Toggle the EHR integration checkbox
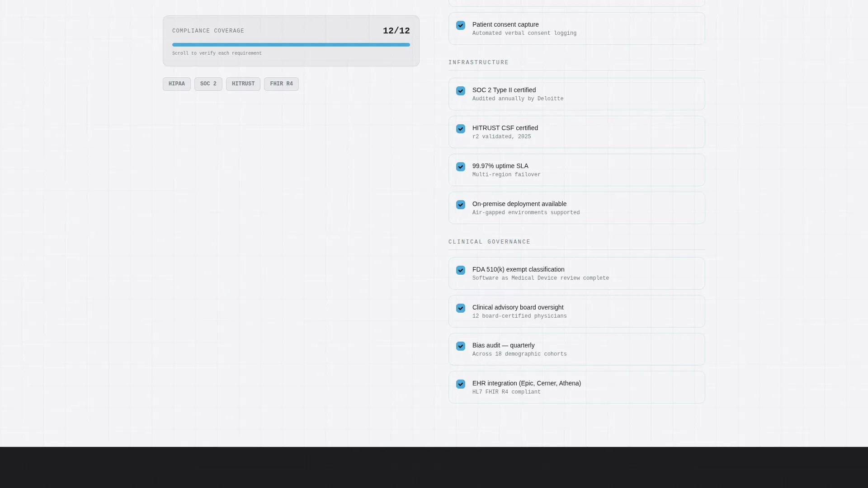The image size is (868, 488). [461, 384]
